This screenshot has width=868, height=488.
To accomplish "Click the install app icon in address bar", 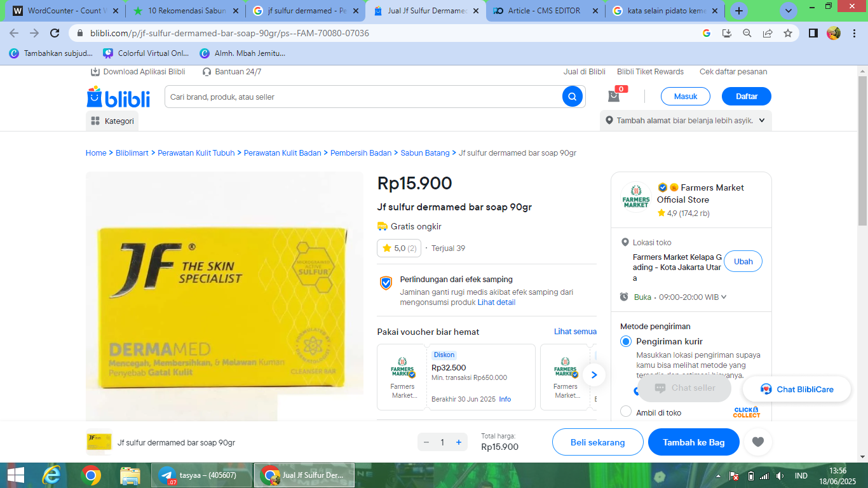I will (727, 33).
